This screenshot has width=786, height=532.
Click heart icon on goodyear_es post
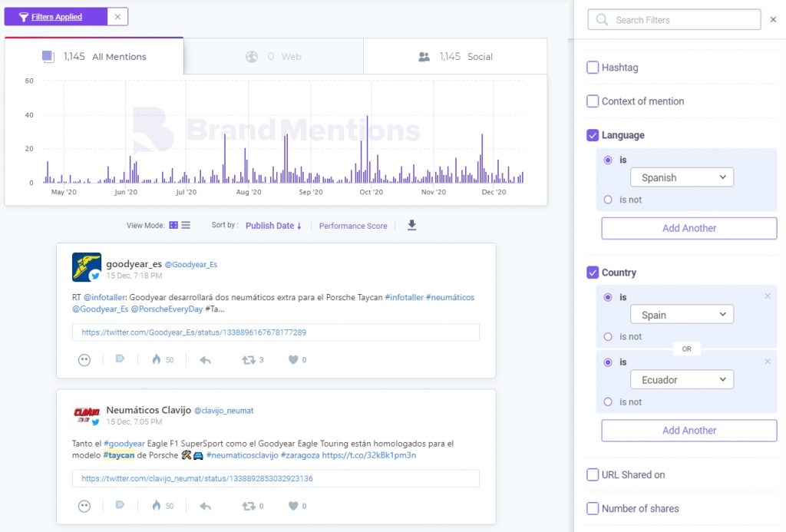click(293, 359)
